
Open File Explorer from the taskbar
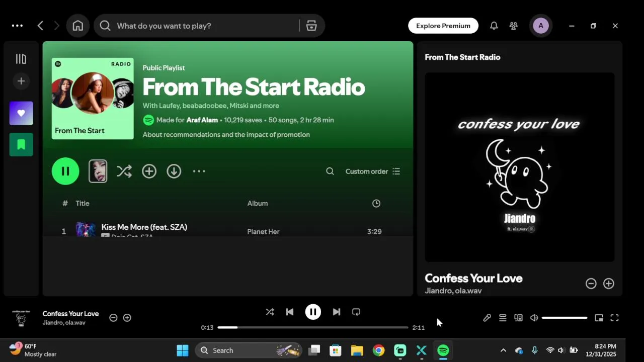357,350
